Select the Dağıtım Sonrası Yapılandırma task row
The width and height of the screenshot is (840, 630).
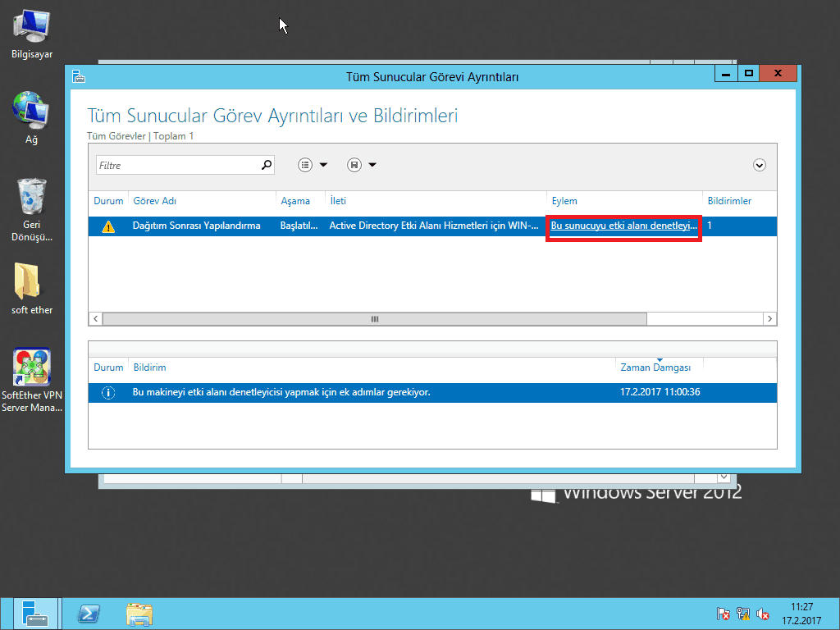pos(197,226)
